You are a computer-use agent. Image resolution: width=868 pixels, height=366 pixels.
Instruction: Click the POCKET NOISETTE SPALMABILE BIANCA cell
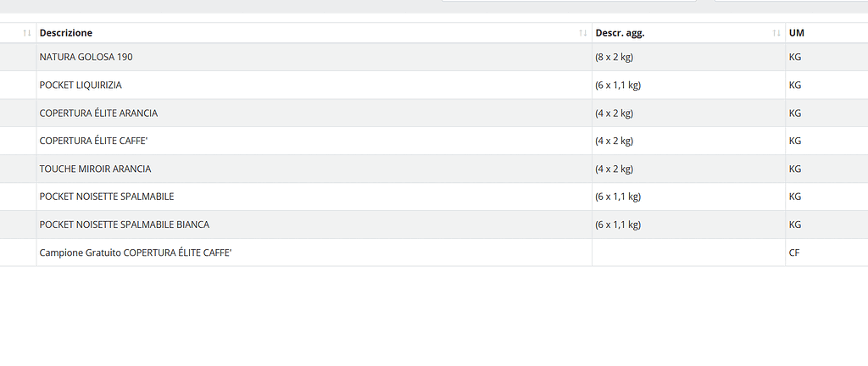[x=124, y=225]
